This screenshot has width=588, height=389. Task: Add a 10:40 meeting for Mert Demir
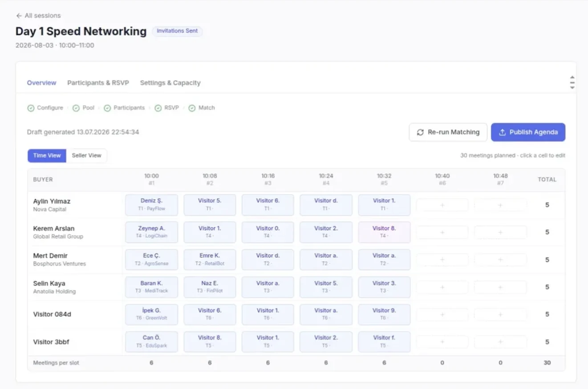pos(442,259)
